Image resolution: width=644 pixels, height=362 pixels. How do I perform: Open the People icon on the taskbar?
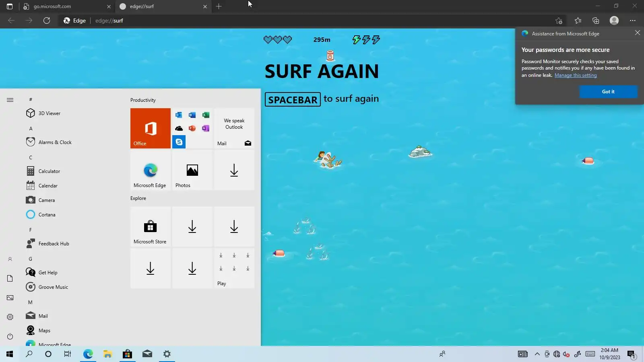coord(442,354)
